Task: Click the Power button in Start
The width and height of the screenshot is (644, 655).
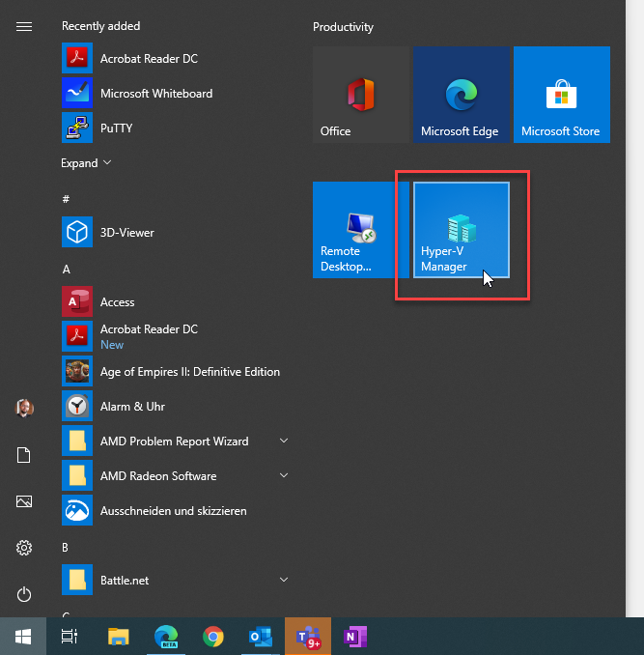Action: [24, 594]
